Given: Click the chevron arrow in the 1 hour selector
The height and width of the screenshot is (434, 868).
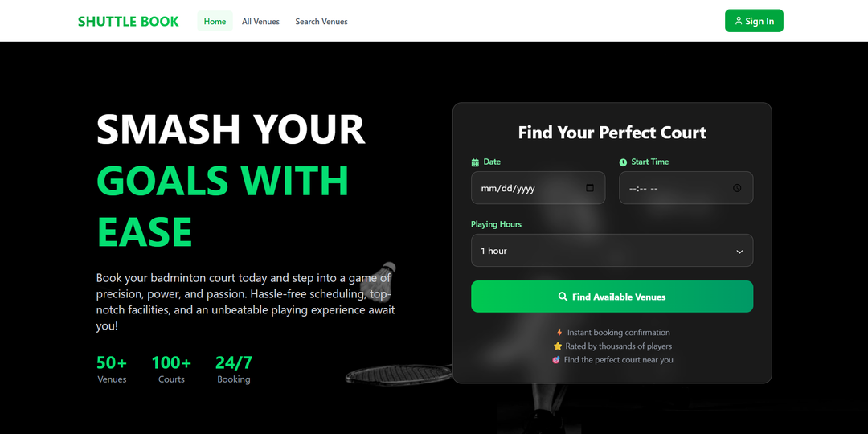Looking at the screenshot, I should click(739, 252).
